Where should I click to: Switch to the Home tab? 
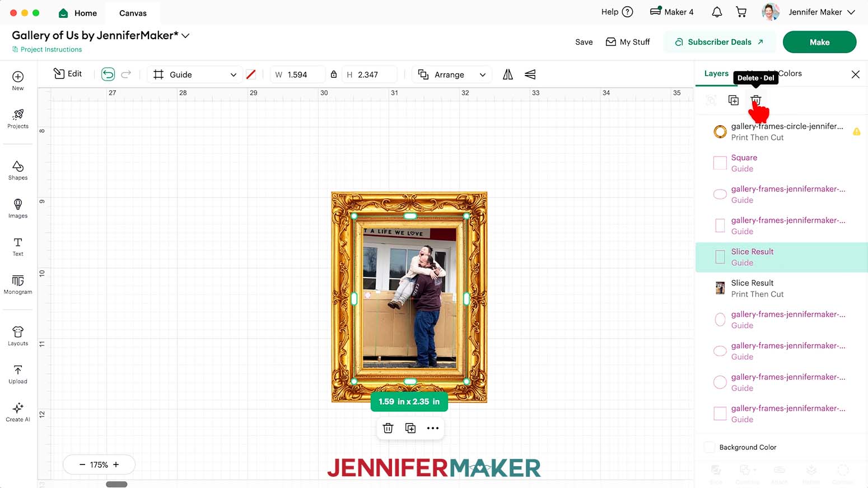click(x=78, y=13)
